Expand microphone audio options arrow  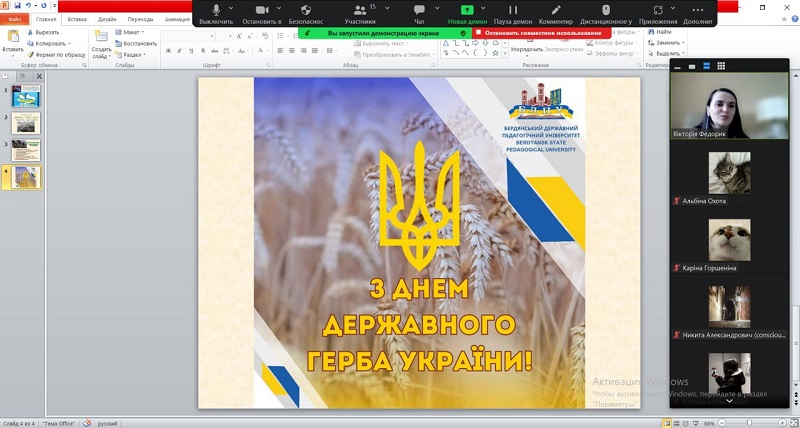point(231,8)
